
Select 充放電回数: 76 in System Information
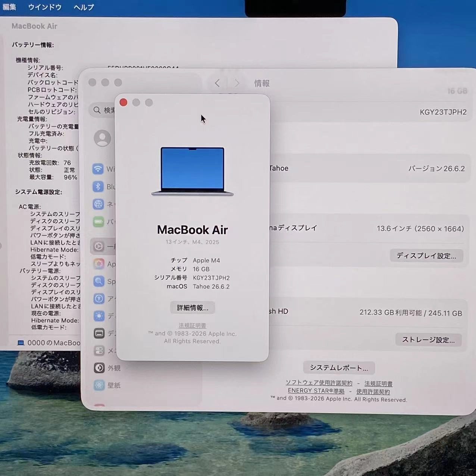coord(50,163)
